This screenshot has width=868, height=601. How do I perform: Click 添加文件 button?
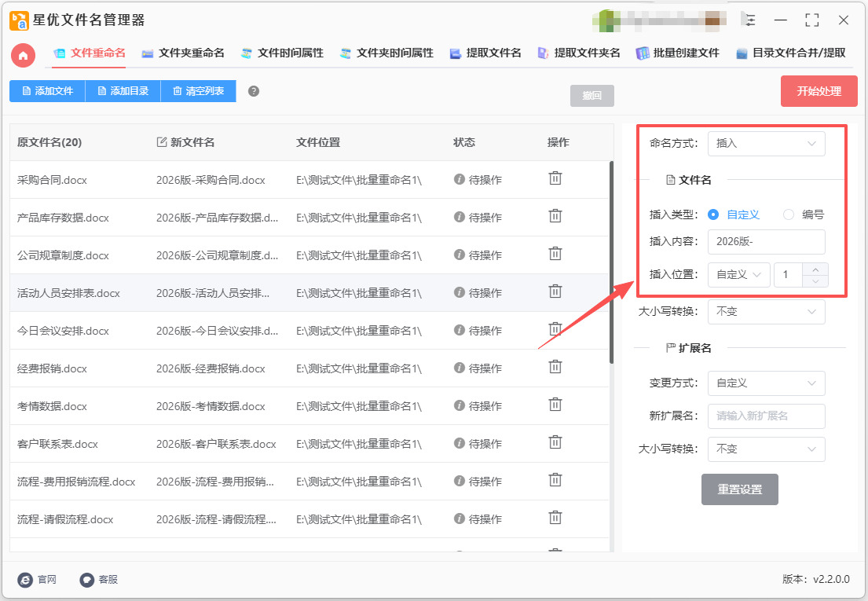[x=48, y=91]
